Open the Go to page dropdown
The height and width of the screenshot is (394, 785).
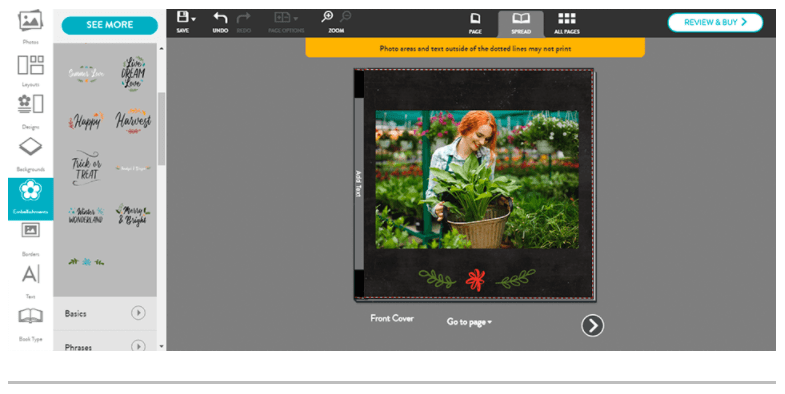click(x=469, y=322)
